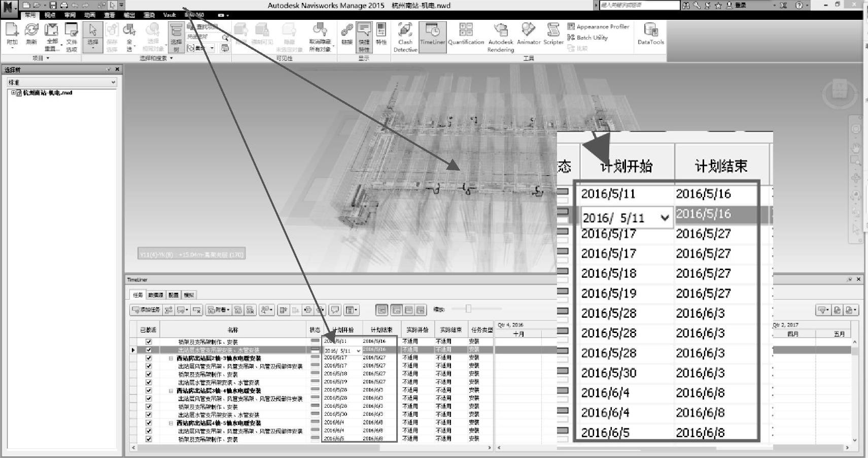The image size is (868, 458).
Task: Click the Save icon in quick access toolbar
Action: (53, 5)
